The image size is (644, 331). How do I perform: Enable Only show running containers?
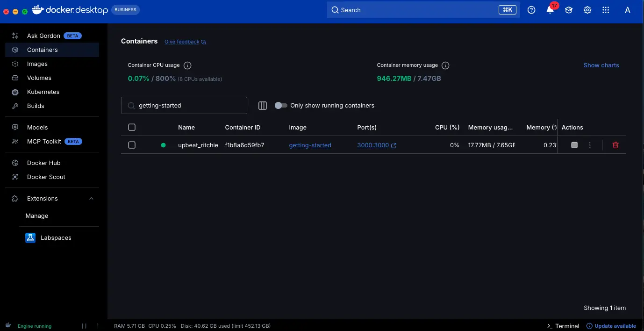pyautogui.click(x=281, y=106)
